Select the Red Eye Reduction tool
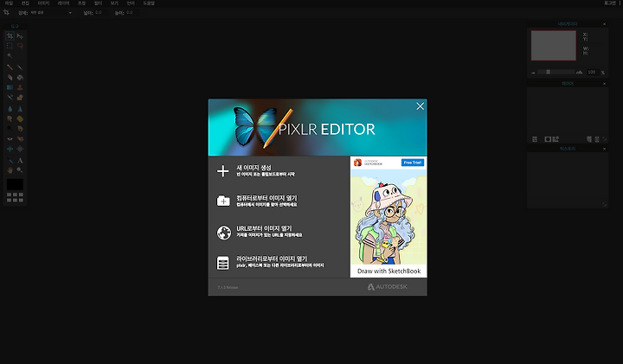623x364 pixels. 10,138
